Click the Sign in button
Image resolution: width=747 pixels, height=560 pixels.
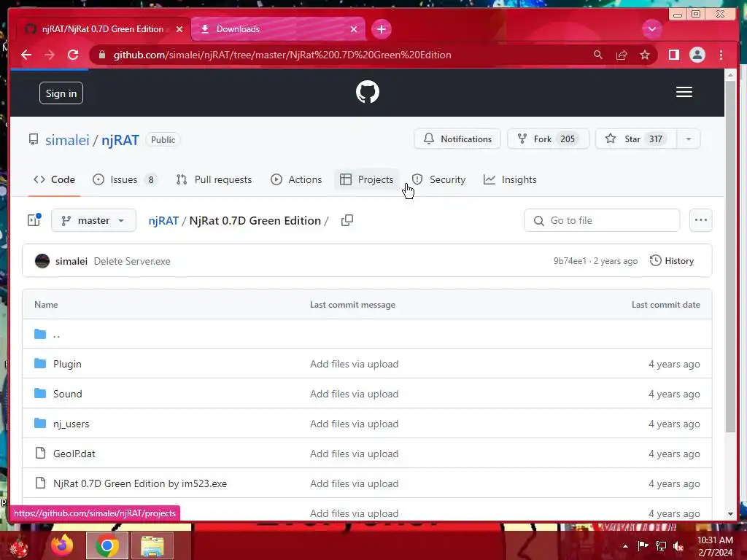tap(61, 93)
